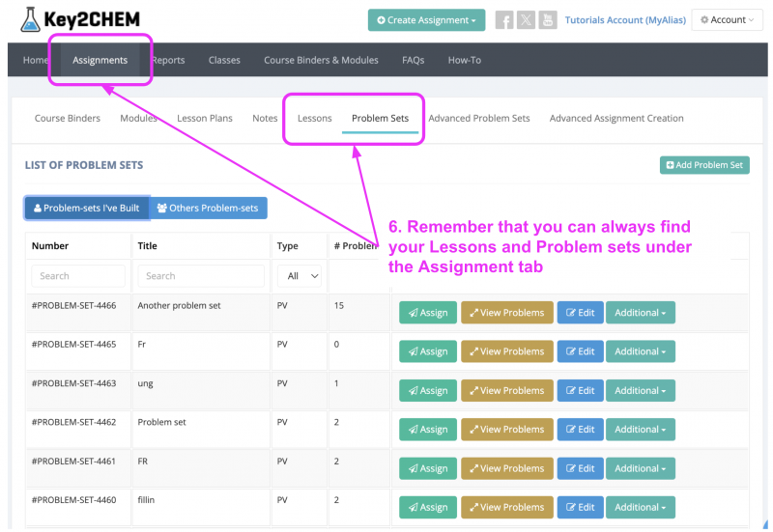Open the Reports navigation tab
This screenshot has height=532, width=773.
[x=168, y=60]
